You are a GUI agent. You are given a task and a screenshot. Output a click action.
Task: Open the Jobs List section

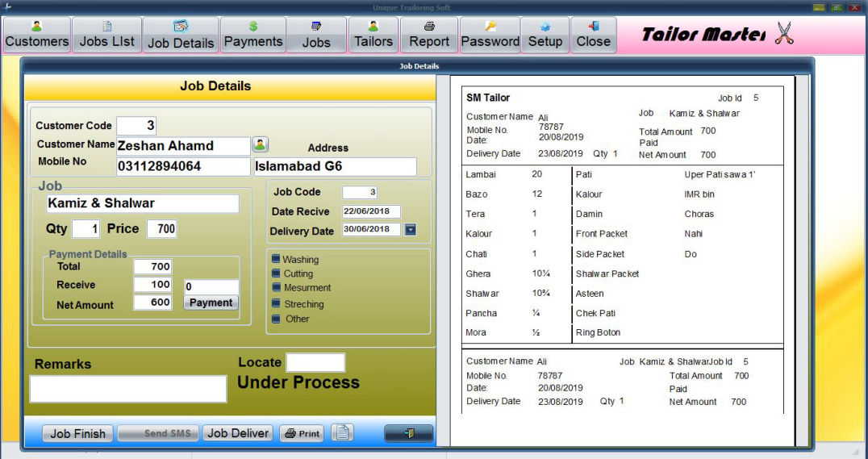[106, 35]
